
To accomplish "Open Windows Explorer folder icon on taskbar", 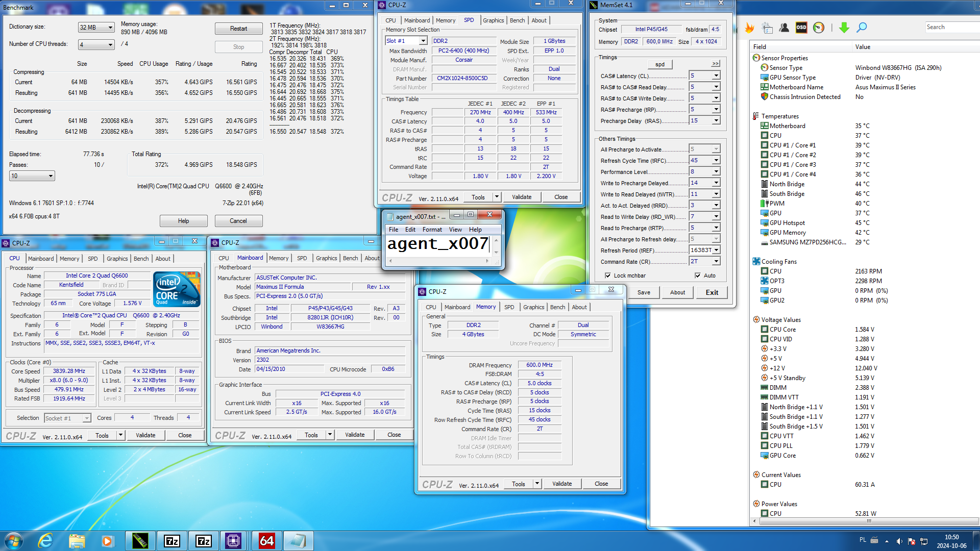I will coord(77,541).
